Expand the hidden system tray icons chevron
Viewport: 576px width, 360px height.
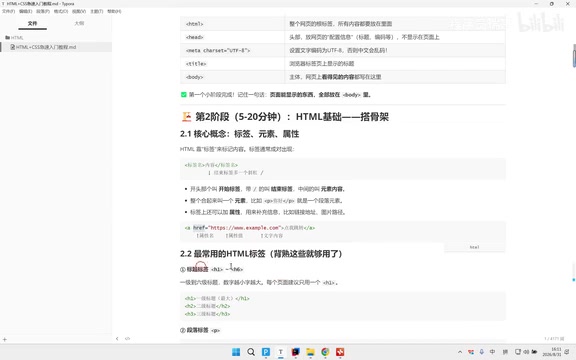pos(460,352)
